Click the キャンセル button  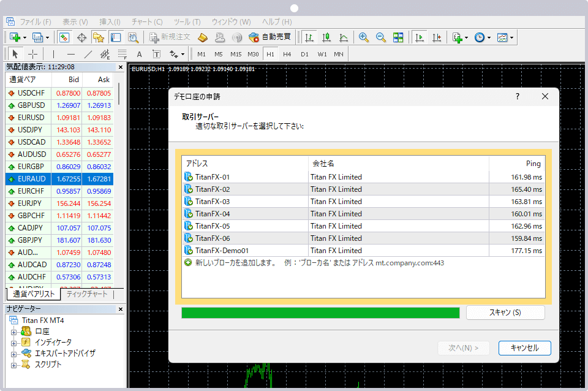tap(525, 348)
